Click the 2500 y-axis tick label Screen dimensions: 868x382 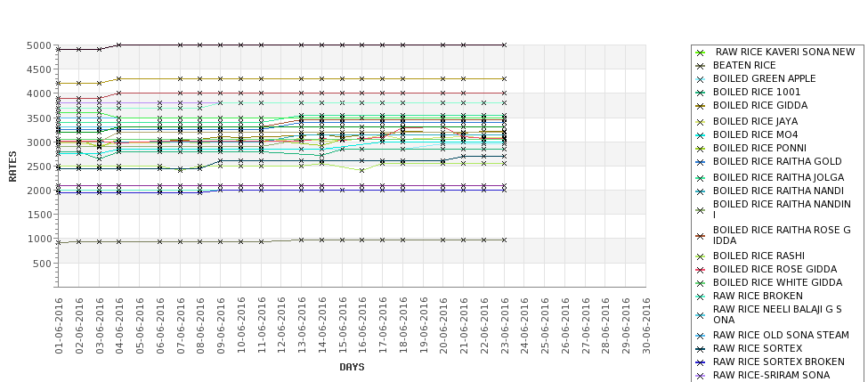click(x=39, y=167)
